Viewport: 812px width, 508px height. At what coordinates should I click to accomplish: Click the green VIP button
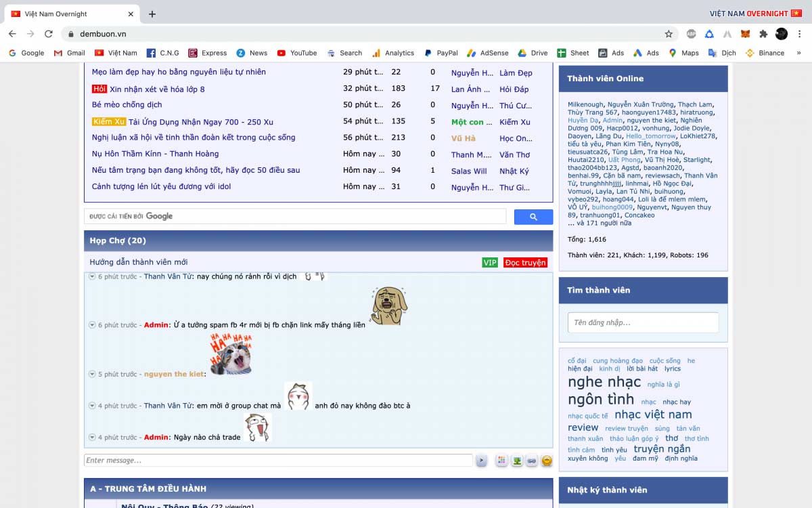coord(490,263)
